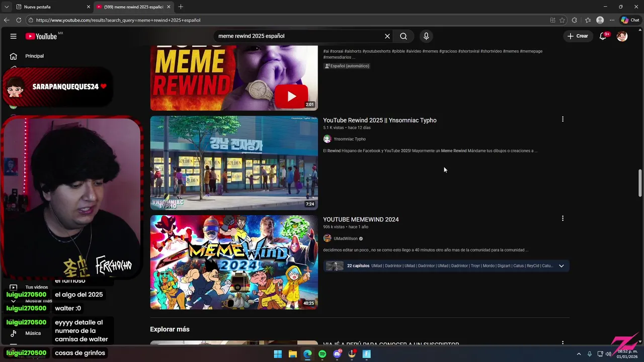Open the install app icon in address bar

point(552,20)
